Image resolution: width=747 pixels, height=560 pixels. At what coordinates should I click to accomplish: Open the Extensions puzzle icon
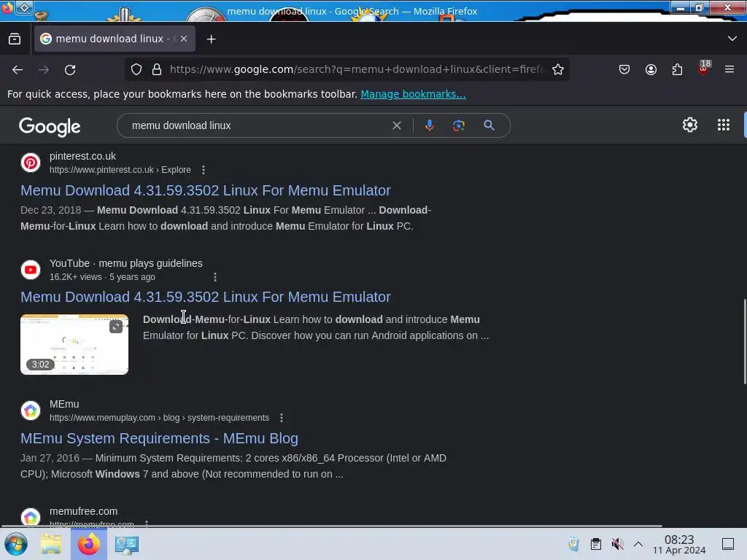[x=677, y=69]
